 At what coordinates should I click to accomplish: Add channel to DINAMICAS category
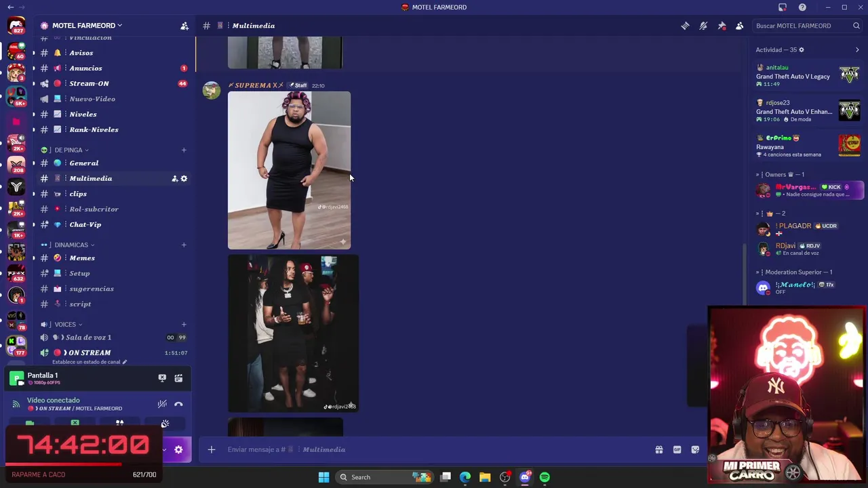click(184, 245)
